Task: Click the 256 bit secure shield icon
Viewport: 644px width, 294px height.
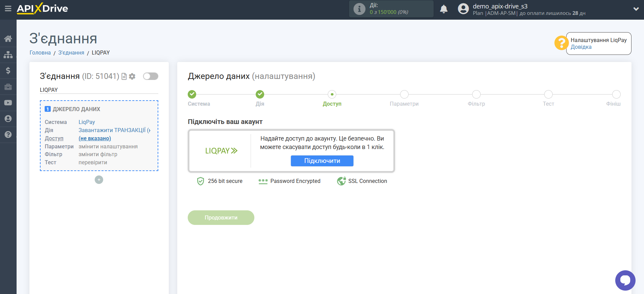Action: (201, 181)
